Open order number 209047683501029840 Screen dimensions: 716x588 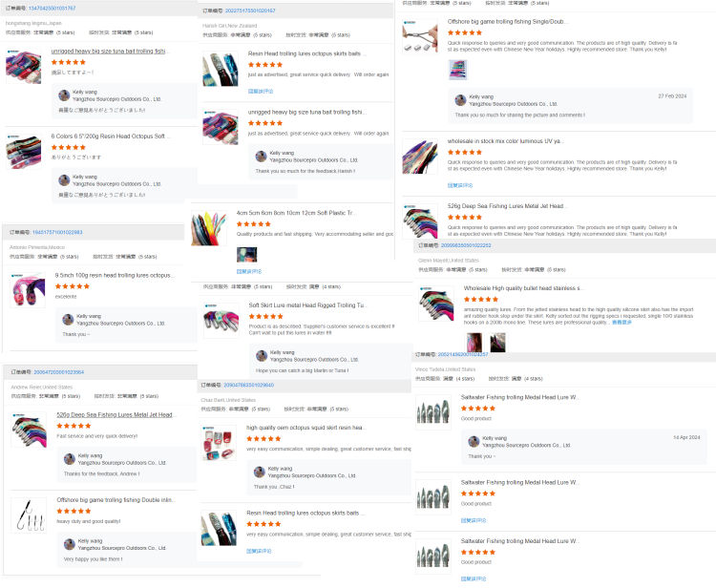tap(248, 385)
